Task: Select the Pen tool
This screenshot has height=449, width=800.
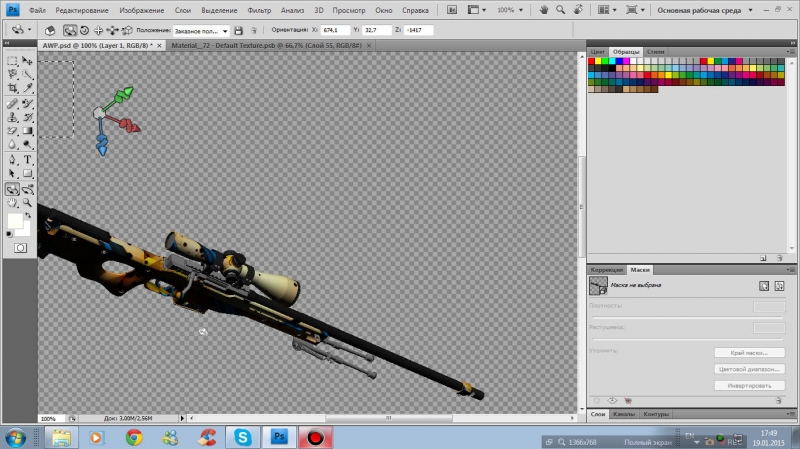Action: [12, 160]
